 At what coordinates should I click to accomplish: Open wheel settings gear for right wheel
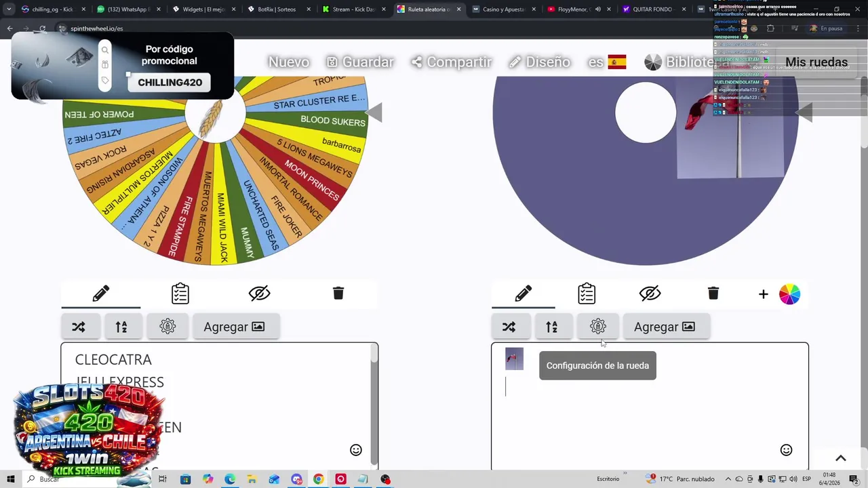point(597,327)
